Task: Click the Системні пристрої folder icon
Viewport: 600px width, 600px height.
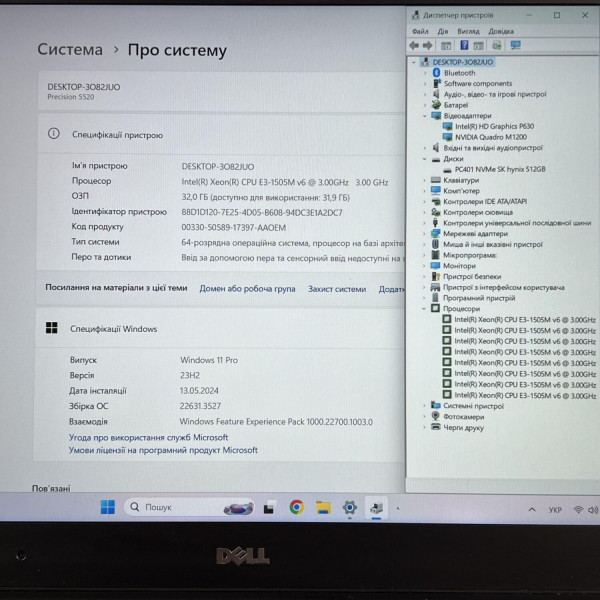Action: click(436, 406)
